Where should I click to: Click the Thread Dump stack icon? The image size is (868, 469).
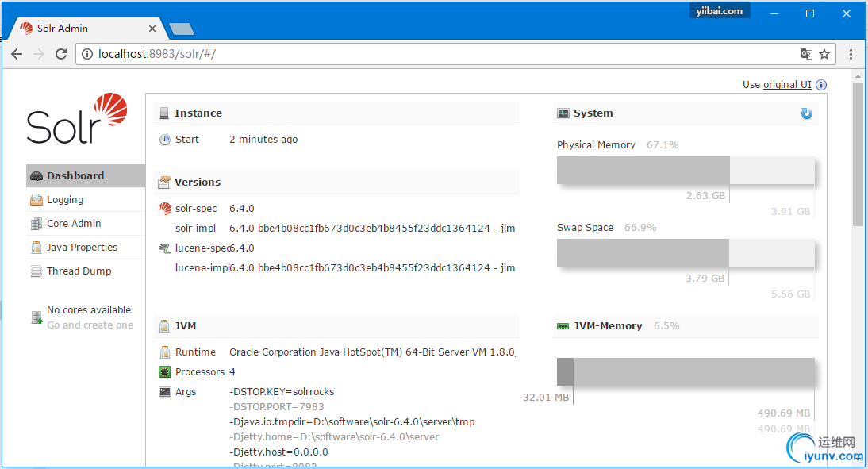click(x=36, y=271)
